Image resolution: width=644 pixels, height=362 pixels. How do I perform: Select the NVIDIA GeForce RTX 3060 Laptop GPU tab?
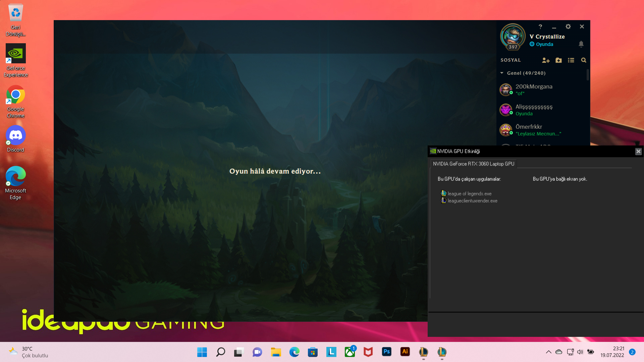tap(473, 164)
